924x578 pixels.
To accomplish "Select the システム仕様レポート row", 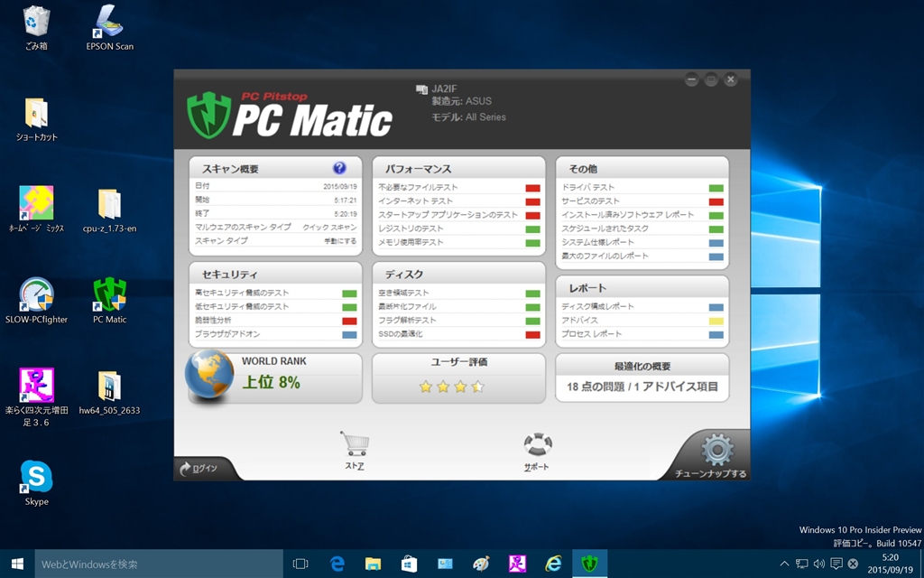I will [642, 242].
